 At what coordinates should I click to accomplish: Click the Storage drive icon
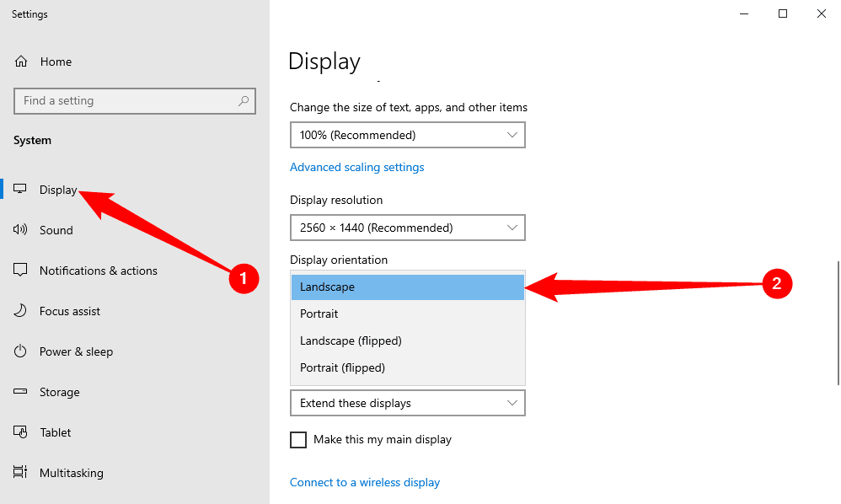(x=22, y=392)
